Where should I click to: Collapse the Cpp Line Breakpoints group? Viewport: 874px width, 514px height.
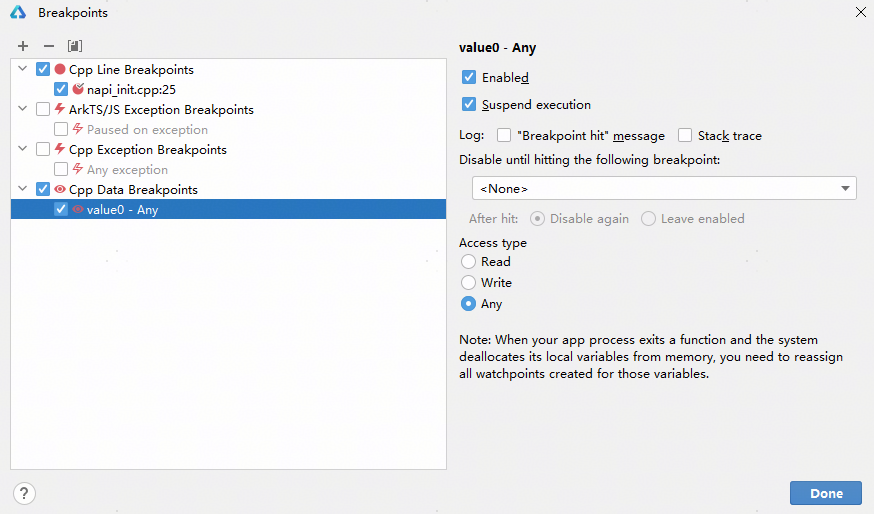(x=23, y=70)
